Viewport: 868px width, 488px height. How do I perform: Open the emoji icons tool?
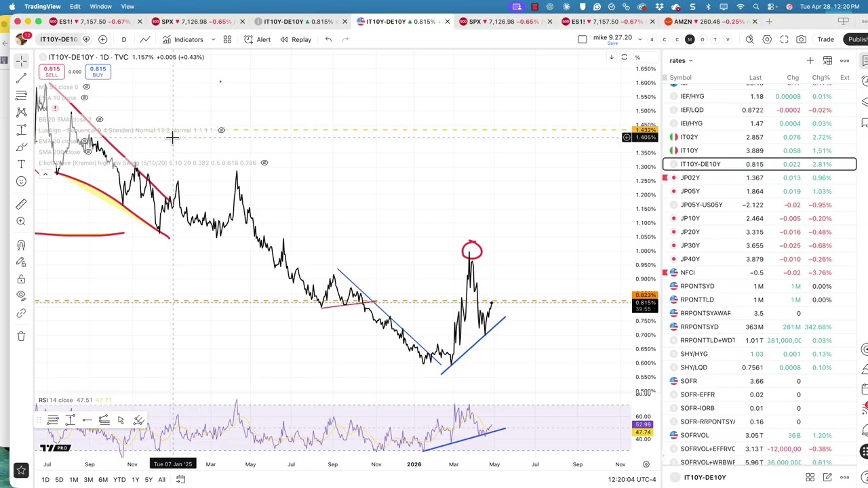click(21, 181)
